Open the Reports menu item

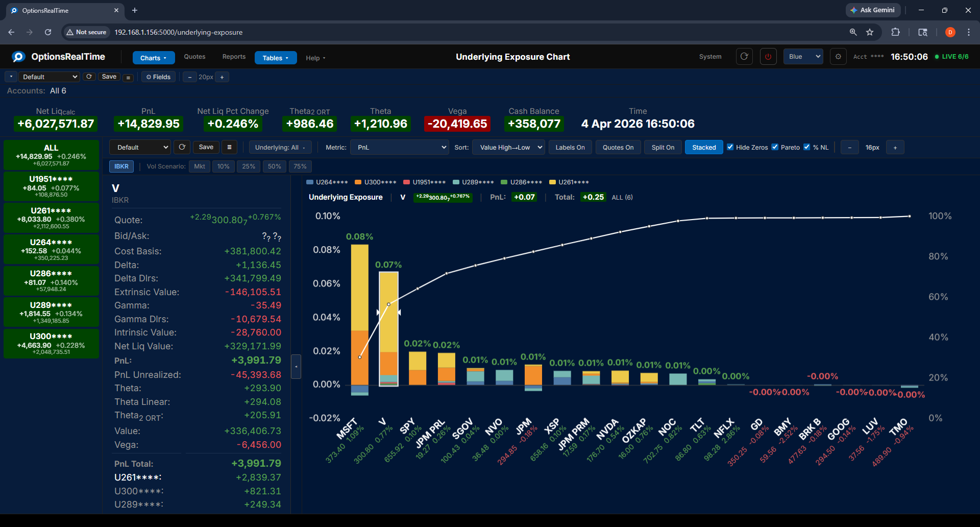(x=234, y=57)
